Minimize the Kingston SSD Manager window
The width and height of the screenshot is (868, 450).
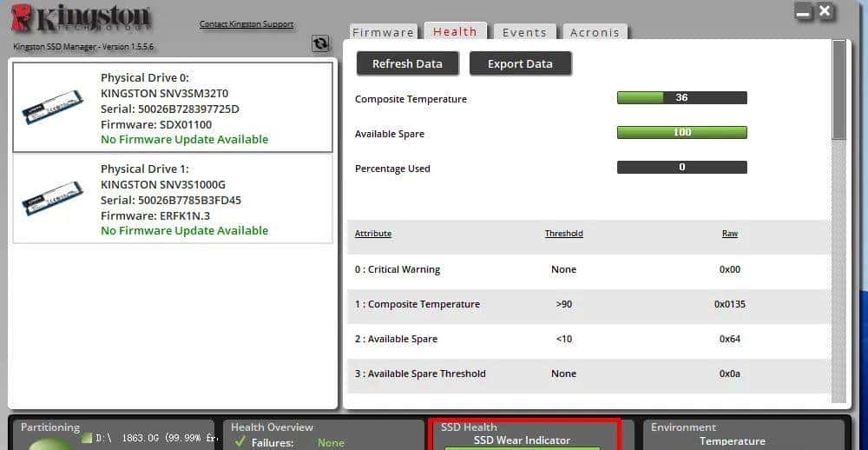point(803,11)
